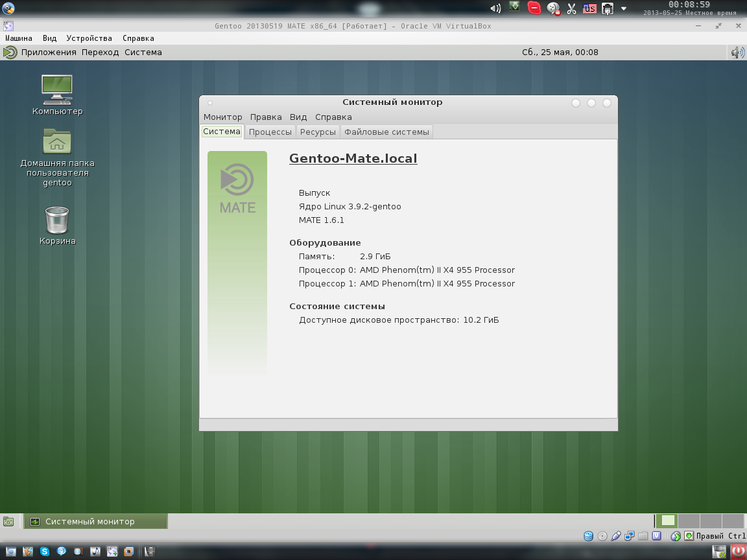
Task: Click the guest panel clock showing 00:08
Action: (560, 52)
